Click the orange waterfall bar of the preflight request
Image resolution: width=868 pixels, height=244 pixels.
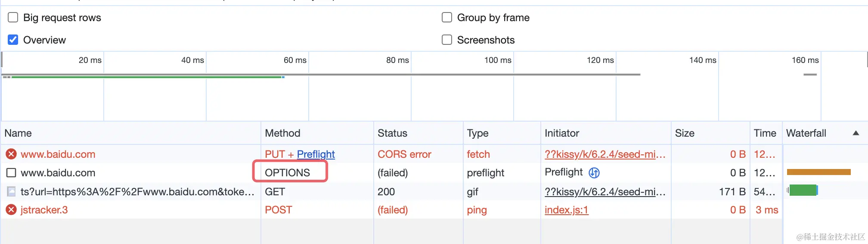[818, 172]
